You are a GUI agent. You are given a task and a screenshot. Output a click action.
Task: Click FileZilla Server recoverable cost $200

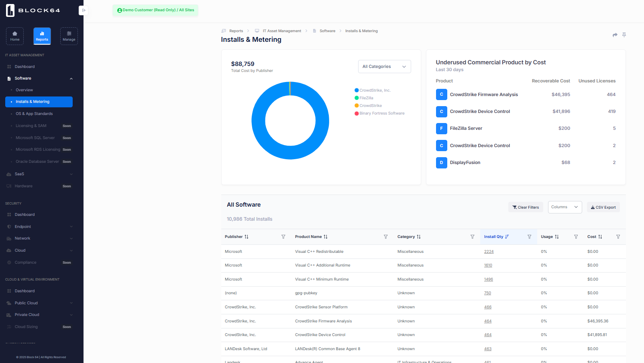[564, 128]
